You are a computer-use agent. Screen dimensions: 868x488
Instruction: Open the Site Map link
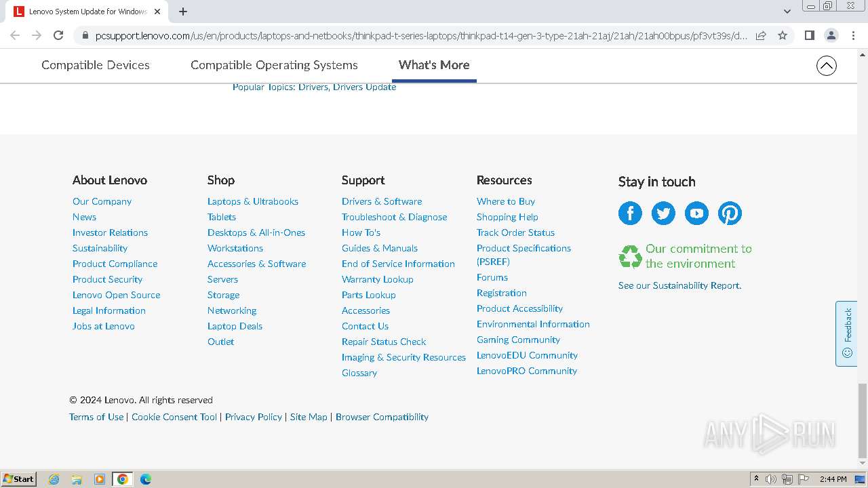click(x=309, y=417)
